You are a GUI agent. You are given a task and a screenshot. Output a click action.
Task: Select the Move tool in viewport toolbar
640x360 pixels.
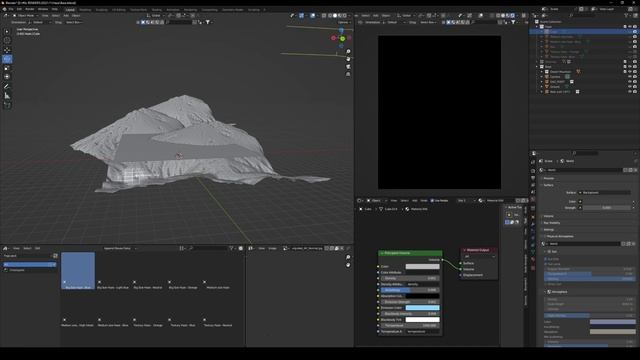tap(7, 50)
